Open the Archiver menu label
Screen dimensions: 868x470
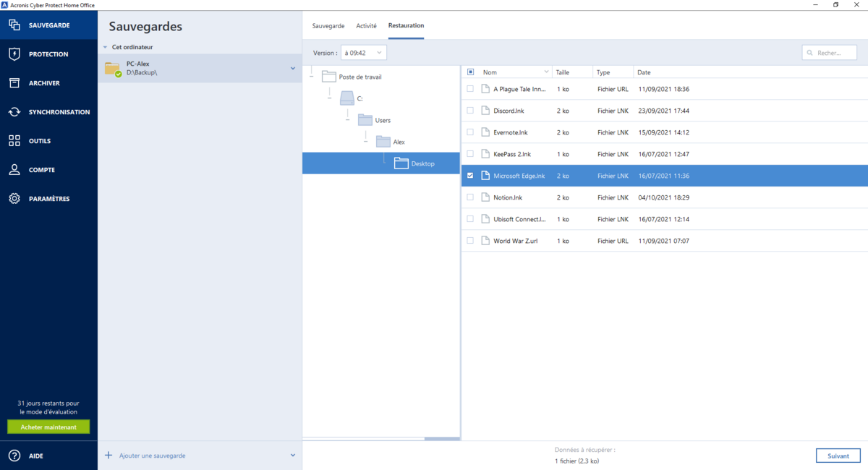(x=44, y=83)
